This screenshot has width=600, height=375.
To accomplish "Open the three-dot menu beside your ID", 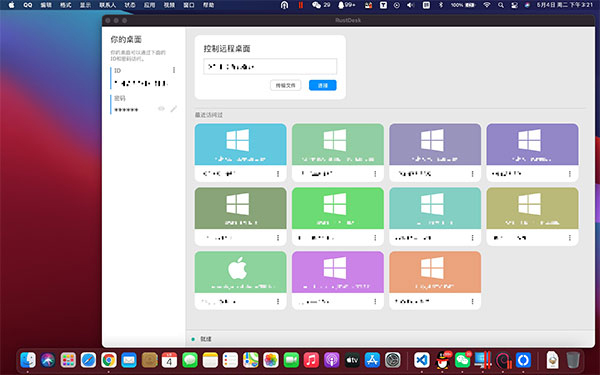I will (174, 70).
